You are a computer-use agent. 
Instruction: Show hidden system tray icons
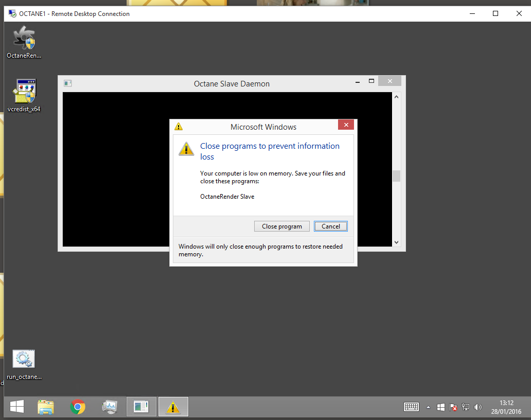coord(429,407)
